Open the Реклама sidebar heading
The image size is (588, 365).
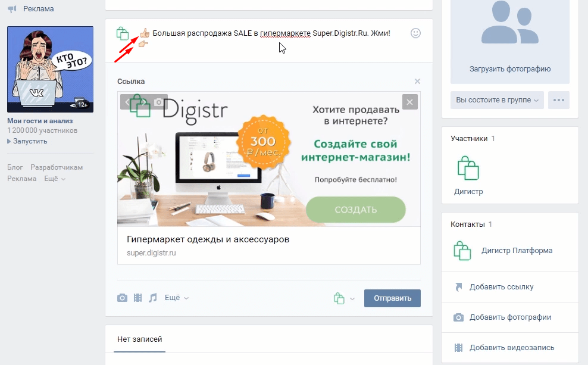[38, 8]
